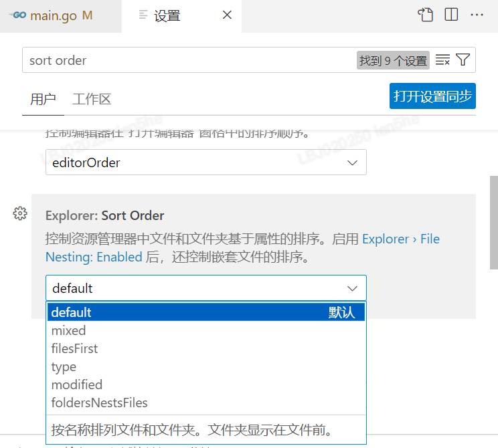Clear the settings search input
This screenshot has width=498, height=448.
[443, 60]
